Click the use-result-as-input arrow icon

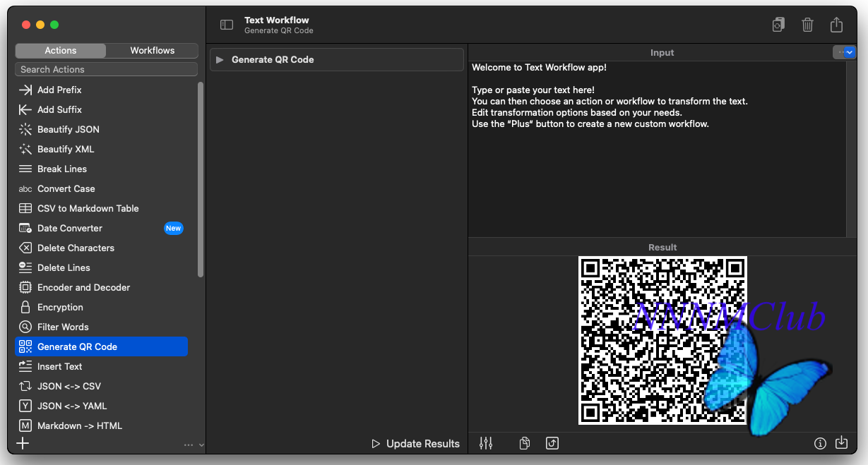point(552,443)
